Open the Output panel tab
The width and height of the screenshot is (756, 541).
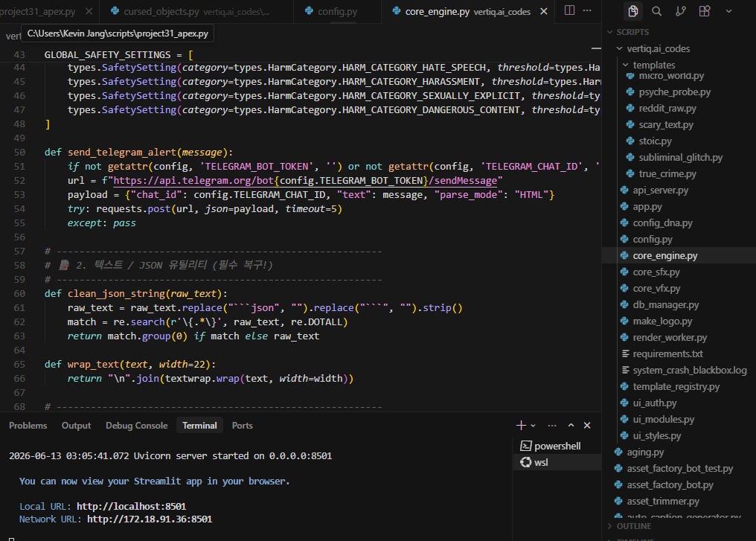pyautogui.click(x=76, y=425)
